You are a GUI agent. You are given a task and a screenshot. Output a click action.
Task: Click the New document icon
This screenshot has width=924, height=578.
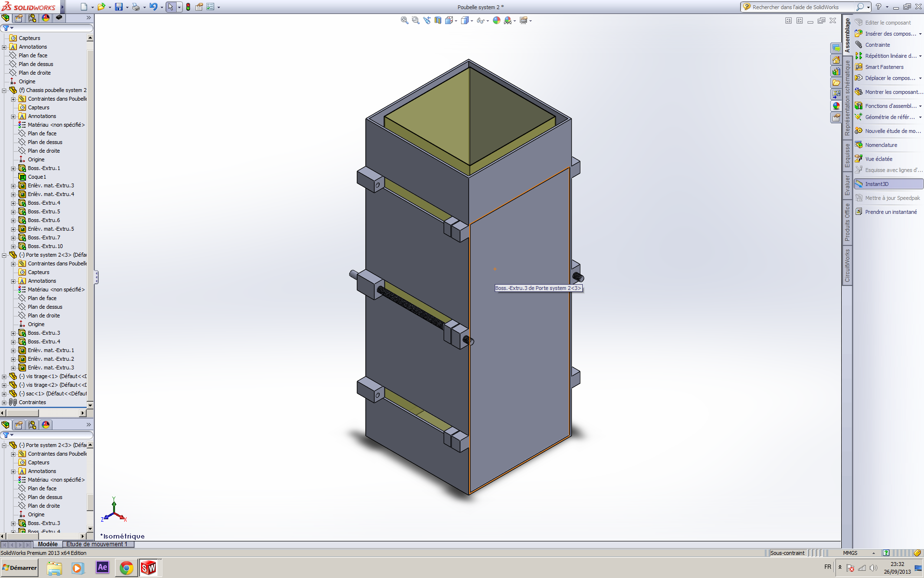point(84,7)
